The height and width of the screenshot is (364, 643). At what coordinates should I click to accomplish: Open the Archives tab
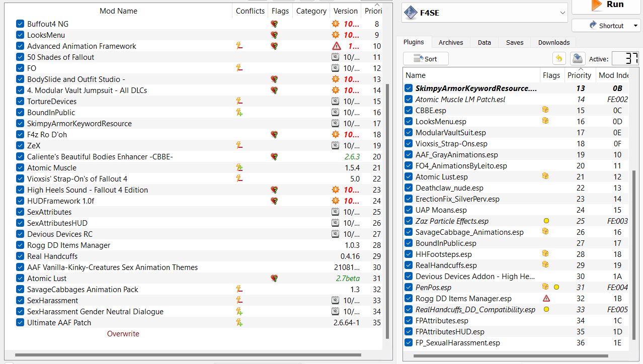pos(451,42)
